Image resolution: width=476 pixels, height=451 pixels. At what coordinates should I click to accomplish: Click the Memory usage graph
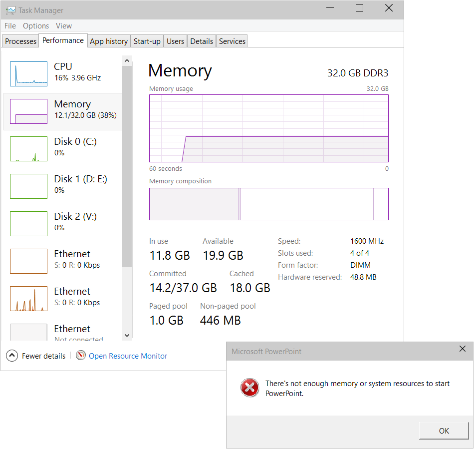point(269,127)
